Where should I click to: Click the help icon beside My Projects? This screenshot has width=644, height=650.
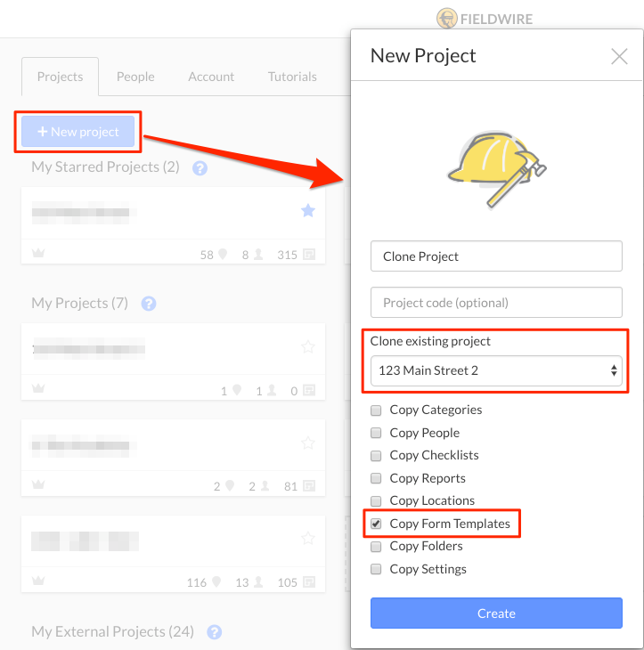coord(149,304)
